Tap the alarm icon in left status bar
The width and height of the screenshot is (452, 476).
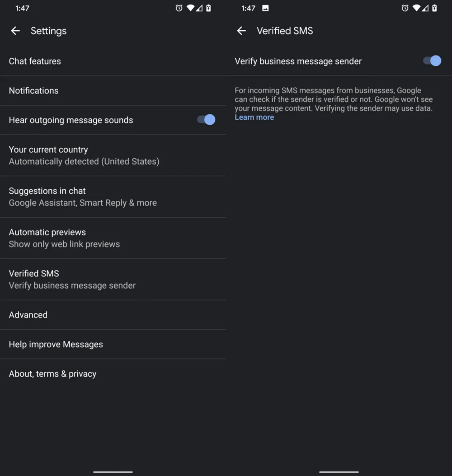click(179, 8)
